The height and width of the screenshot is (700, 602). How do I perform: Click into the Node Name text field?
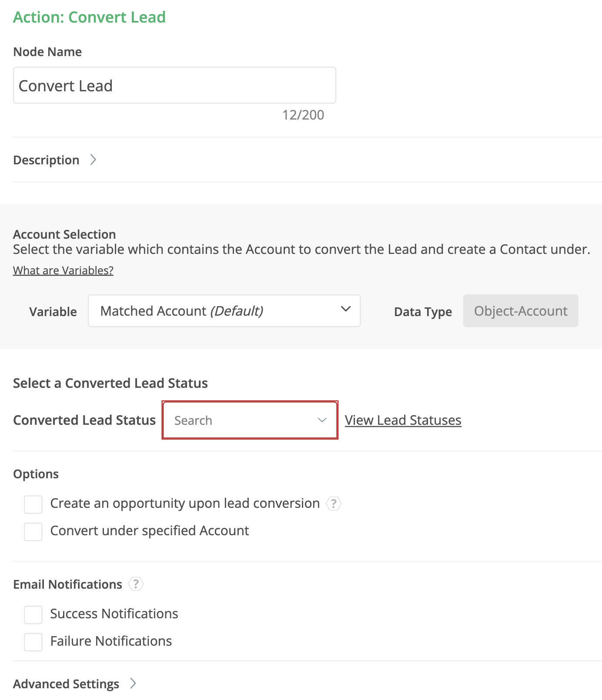174,86
